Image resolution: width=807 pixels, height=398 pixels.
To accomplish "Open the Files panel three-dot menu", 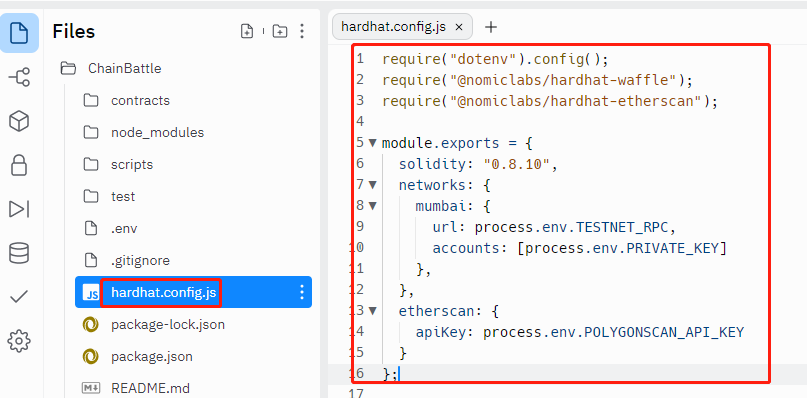I will point(302,31).
